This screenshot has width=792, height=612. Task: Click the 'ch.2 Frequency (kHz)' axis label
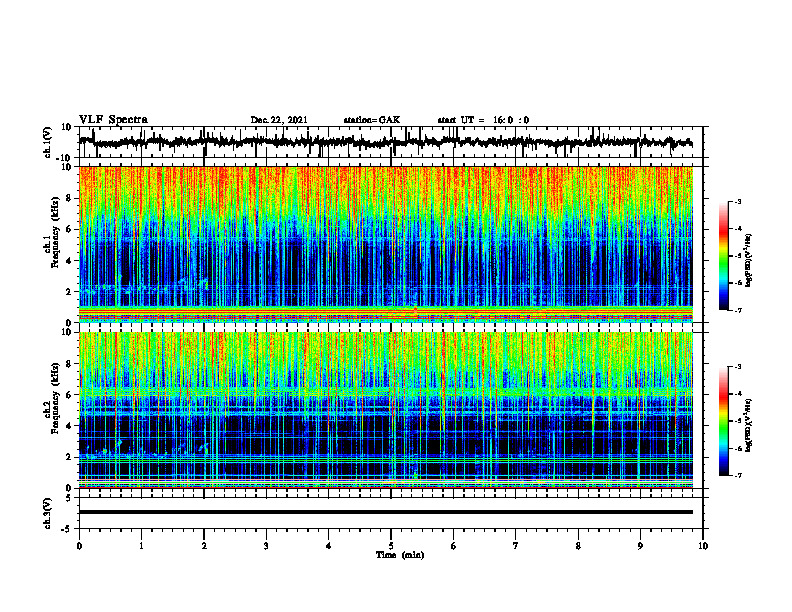(x=52, y=398)
